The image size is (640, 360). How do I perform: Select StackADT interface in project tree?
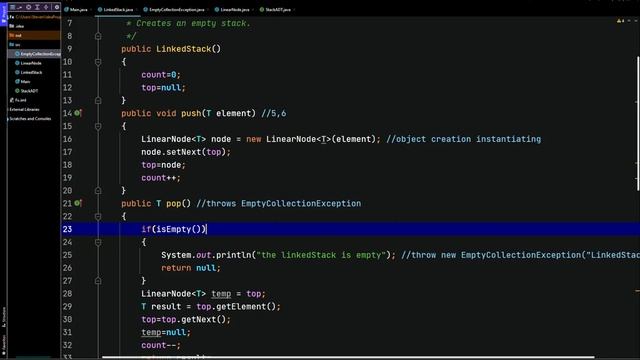click(x=27, y=91)
